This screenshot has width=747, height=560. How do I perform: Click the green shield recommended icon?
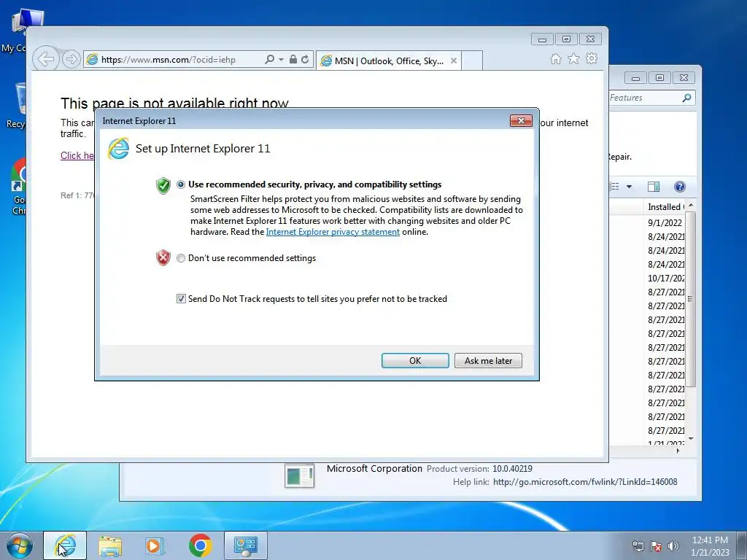pyautogui.click(x=163, y=185)
